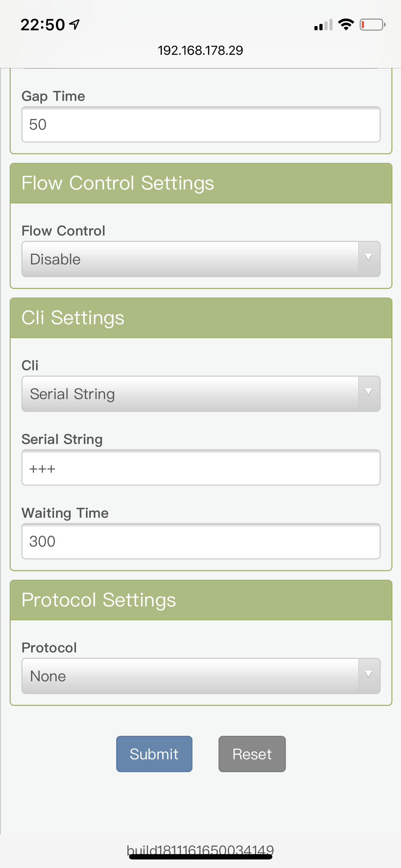Focus the Waiting Time input field
The width and height of the screenshot is (401, 868).
click(x=201, y=541)
